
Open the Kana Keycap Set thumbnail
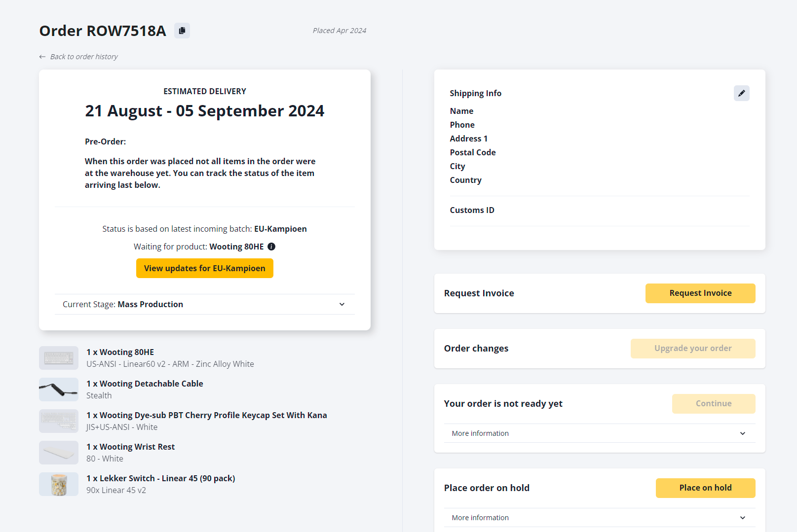pyautogui.click(x=59, y=421)
